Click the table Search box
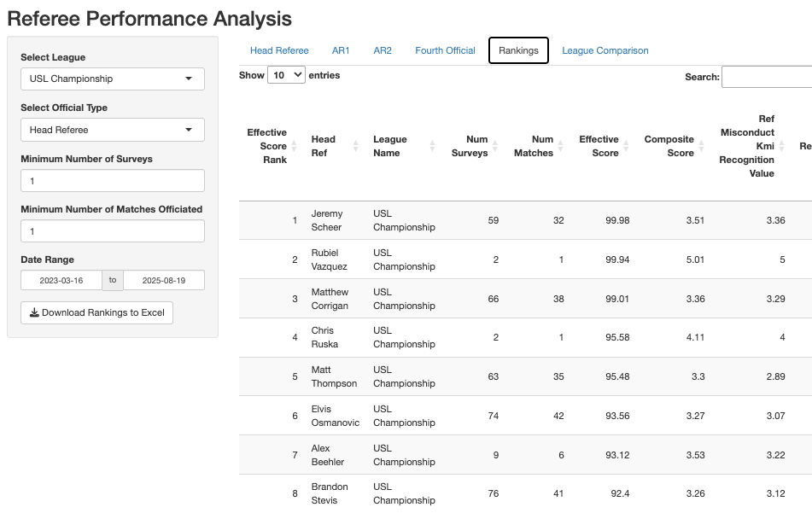Viewport: 812px width, 513px height. [766, 77]
